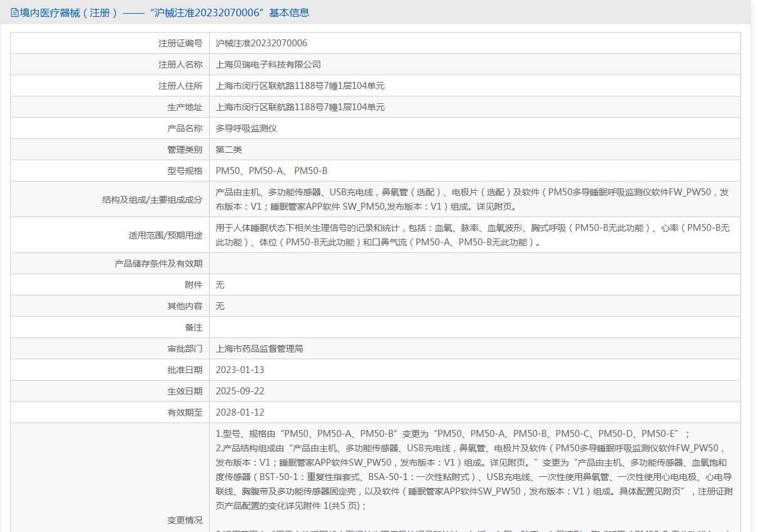Select the 注册人住所 label cell
Screen dimensions: 758x532
110,86
